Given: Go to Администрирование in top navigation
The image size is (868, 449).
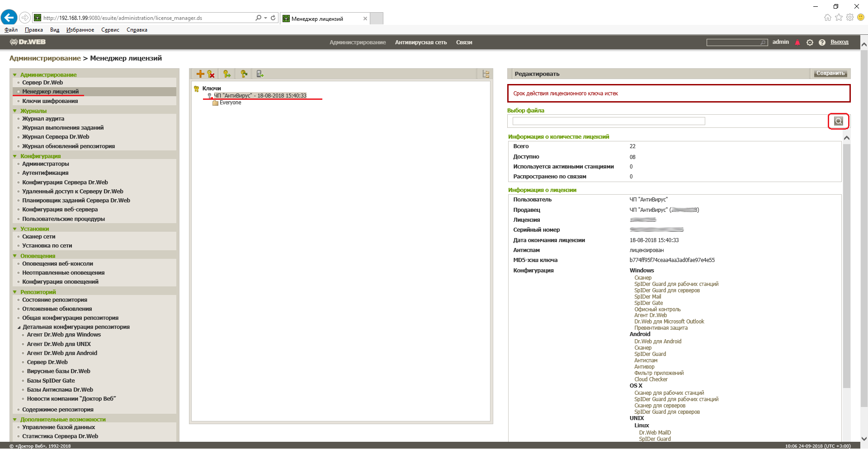Looking at the screenshot, I should point(358,42).
